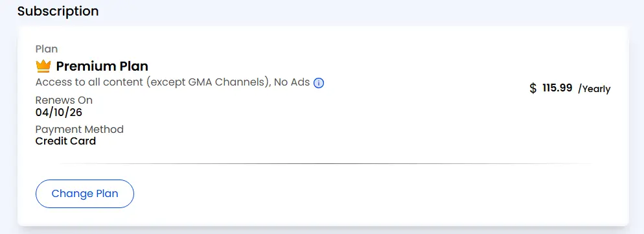
Task: Select the Renews On label
Action: click(x=64, y=100)
